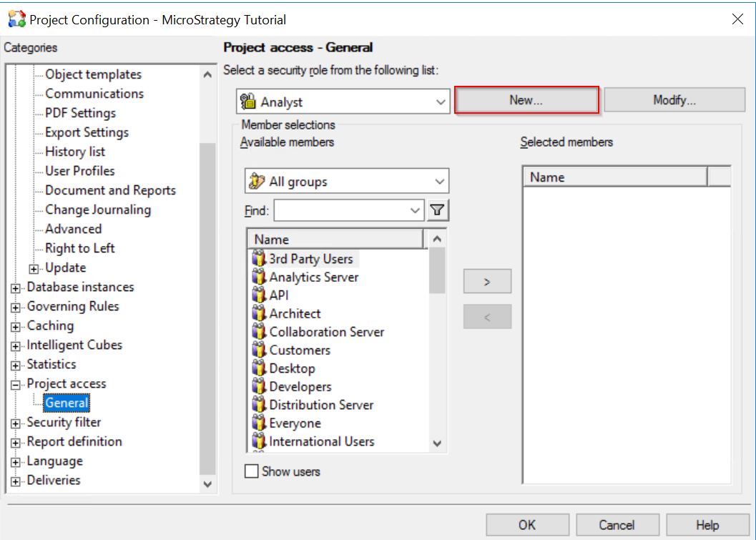Viewport: 756px width, 540px height.
Task: Click the Modify button
Action: point(674,99)
